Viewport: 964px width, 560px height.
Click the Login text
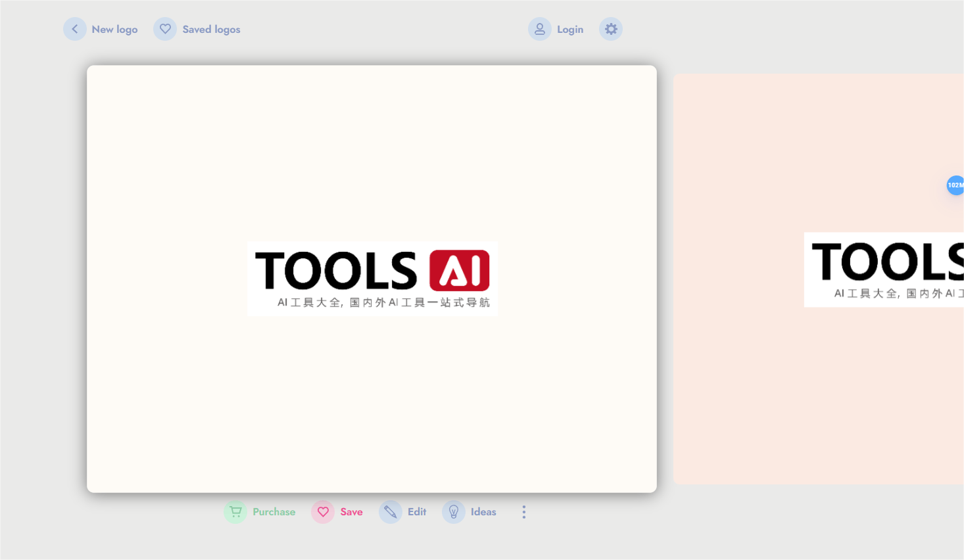[569, 30]
